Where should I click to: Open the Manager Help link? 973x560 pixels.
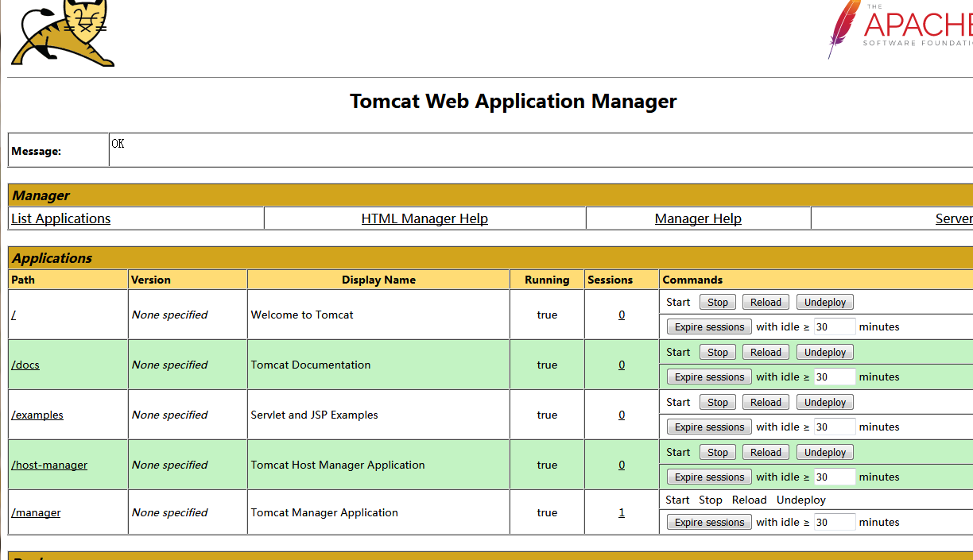[x=698, y=218]
